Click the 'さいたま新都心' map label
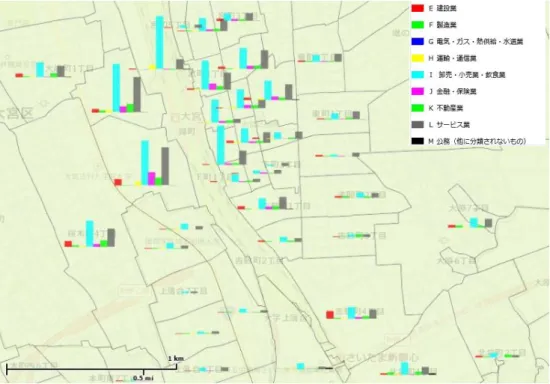 tap(377, 357)
